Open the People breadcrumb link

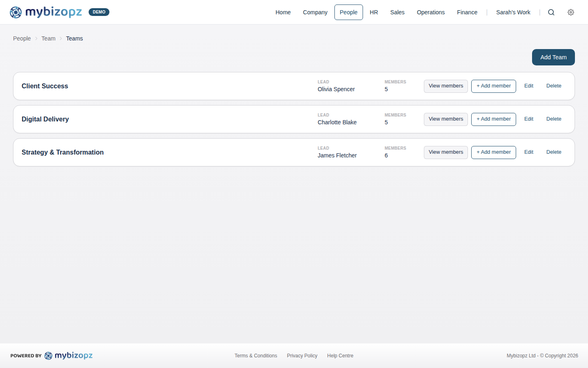pos(22,38)
